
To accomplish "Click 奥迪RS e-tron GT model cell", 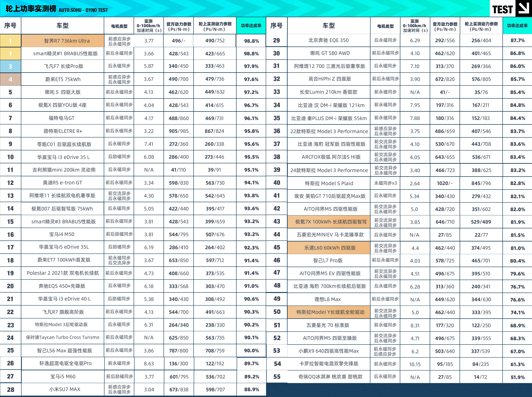I will click(x=63, y=183).
